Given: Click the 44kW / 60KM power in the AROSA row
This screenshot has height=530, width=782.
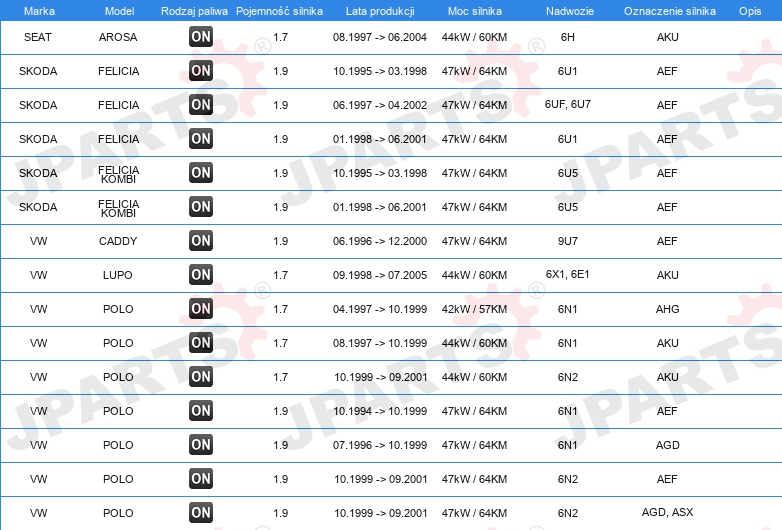Looking at the screenshot, I should 474,37.
